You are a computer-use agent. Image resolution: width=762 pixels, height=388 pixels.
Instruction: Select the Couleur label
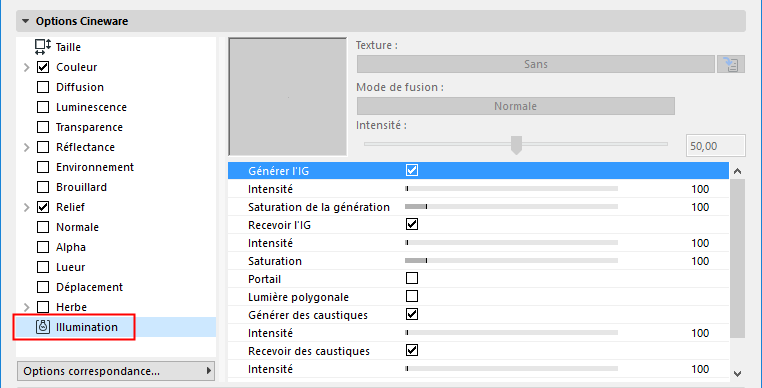click(76, 67)
